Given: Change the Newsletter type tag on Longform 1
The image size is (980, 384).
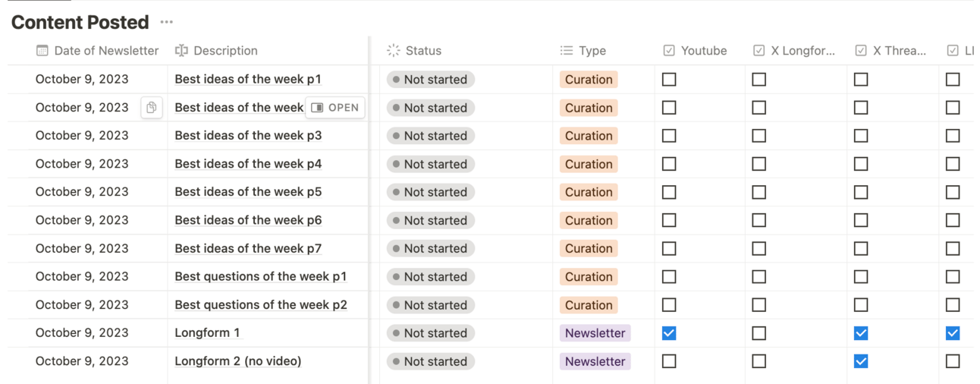Looking at the screenshot, I should pyautogui.click(x=595, y=333).
